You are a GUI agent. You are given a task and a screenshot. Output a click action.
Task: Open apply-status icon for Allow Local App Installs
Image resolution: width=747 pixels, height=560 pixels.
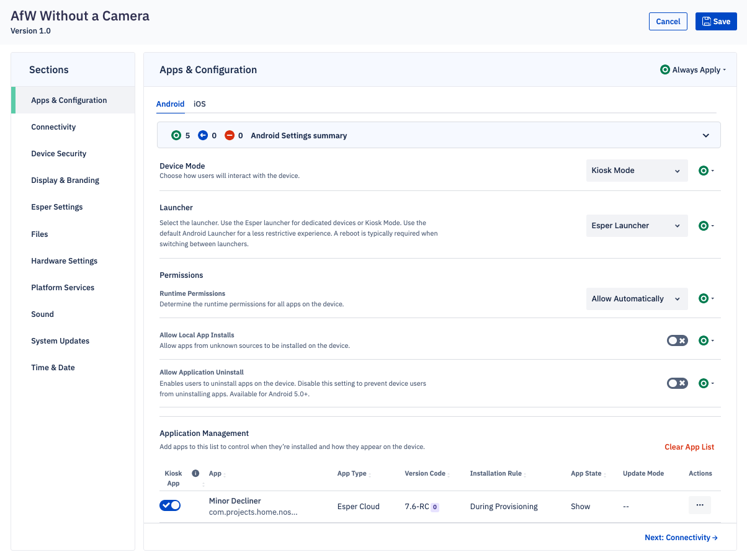pyautogui.click(x=706, y=340)
